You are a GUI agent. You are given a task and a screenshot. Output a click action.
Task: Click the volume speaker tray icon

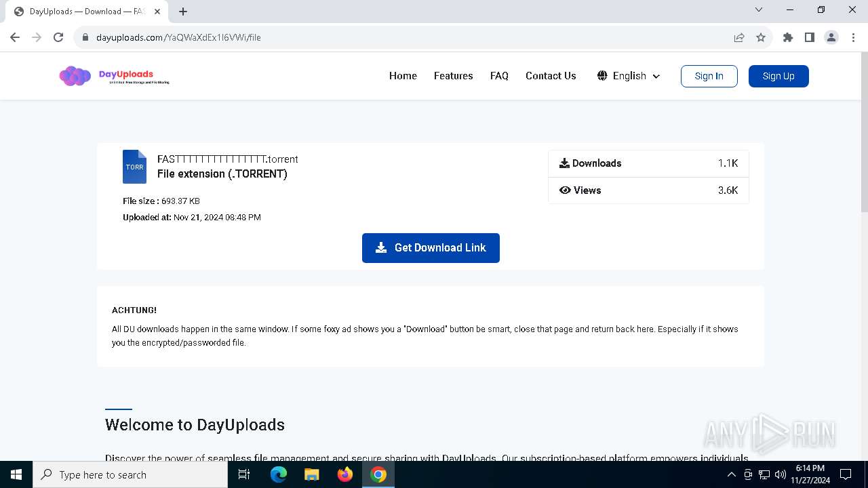tap(781, 474)
